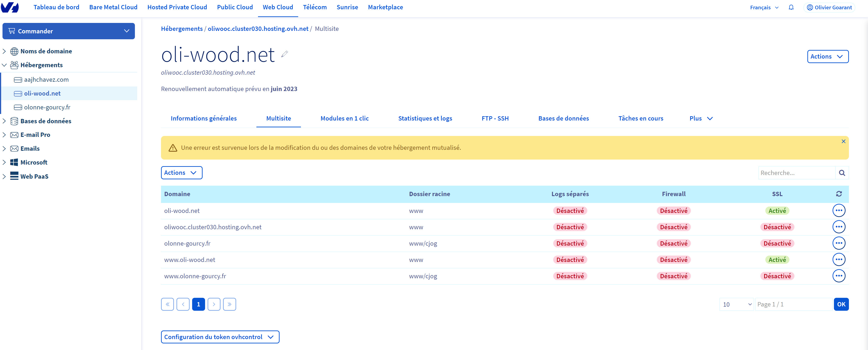Click into the Recherche search field
Screen dimensions: 868x350
coord(796,173)
